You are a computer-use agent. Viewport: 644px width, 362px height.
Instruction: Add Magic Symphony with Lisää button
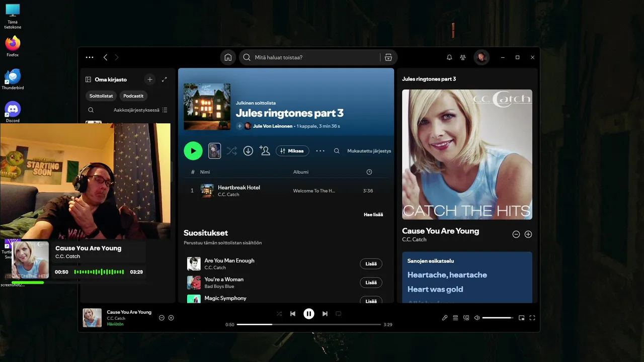pyautogui.click(x=371, y=301)
